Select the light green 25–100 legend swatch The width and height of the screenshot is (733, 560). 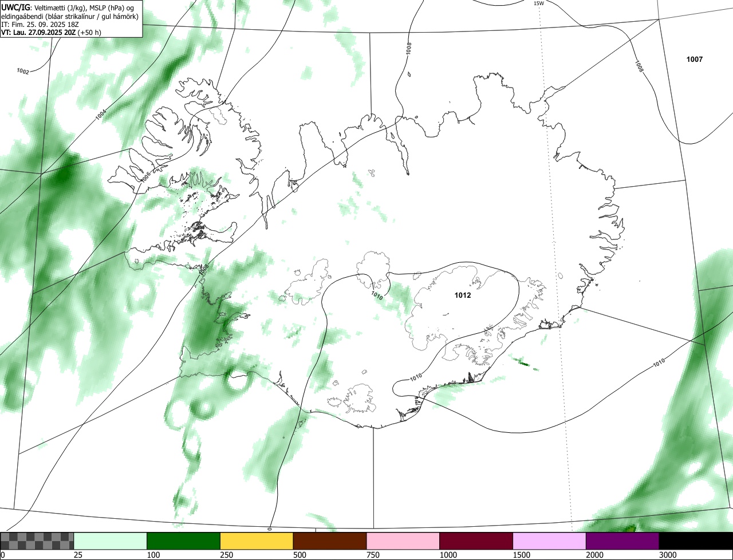pos(111,541)
